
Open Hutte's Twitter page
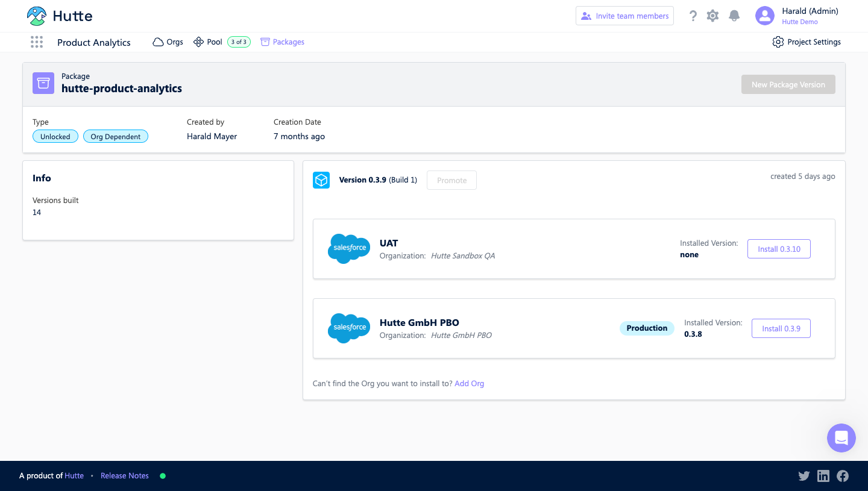click(804, 476)
